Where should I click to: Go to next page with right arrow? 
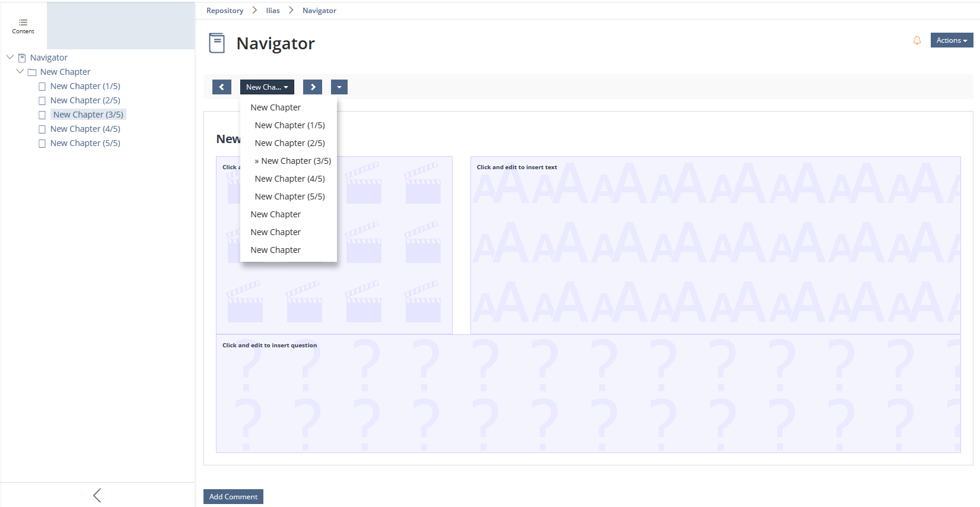tap(313, 87)
